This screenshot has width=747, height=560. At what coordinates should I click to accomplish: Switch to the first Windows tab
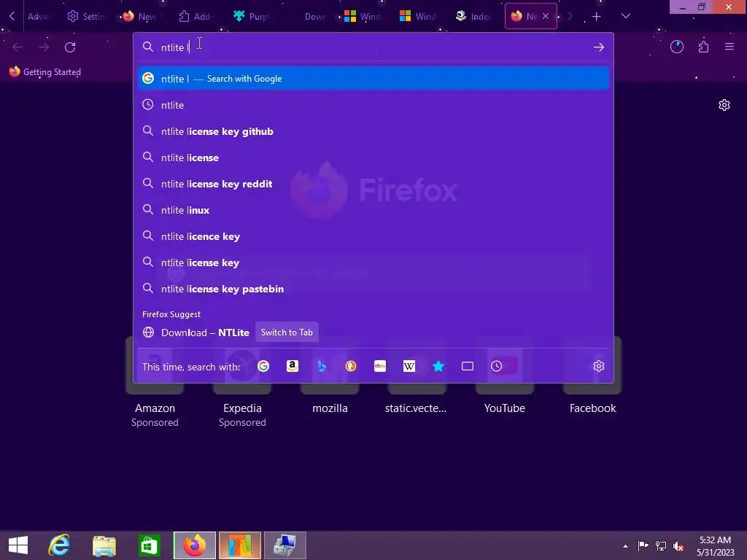click(363, 17)
